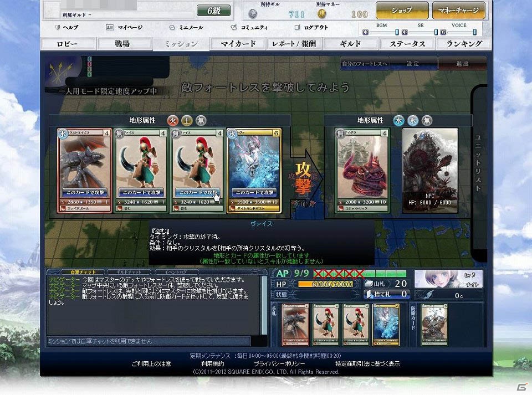Click the VOICE volume slider handle
Viewport: 532px width, 395px height.
pyautogui.click(x=475, y=32)
